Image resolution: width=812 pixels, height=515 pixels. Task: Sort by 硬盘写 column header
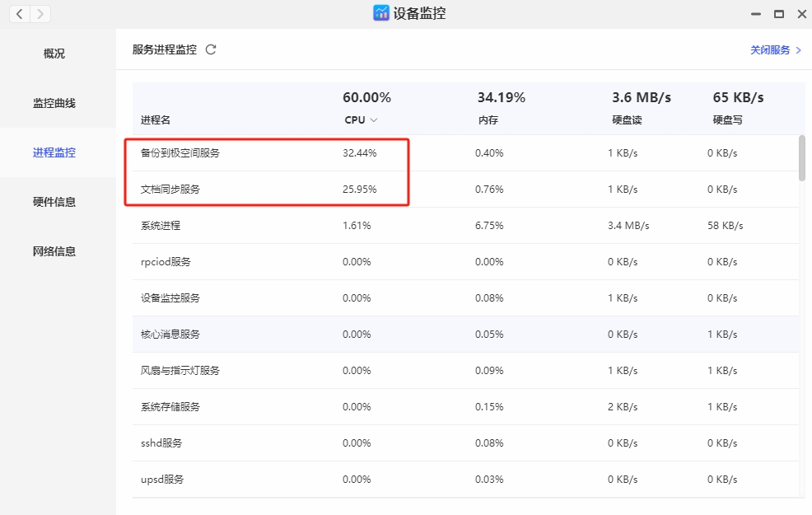pyautogui.click(x=727, y=120)
